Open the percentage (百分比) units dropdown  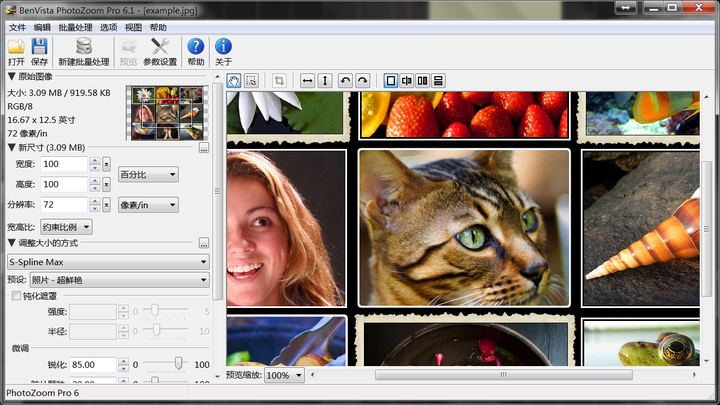148,174
